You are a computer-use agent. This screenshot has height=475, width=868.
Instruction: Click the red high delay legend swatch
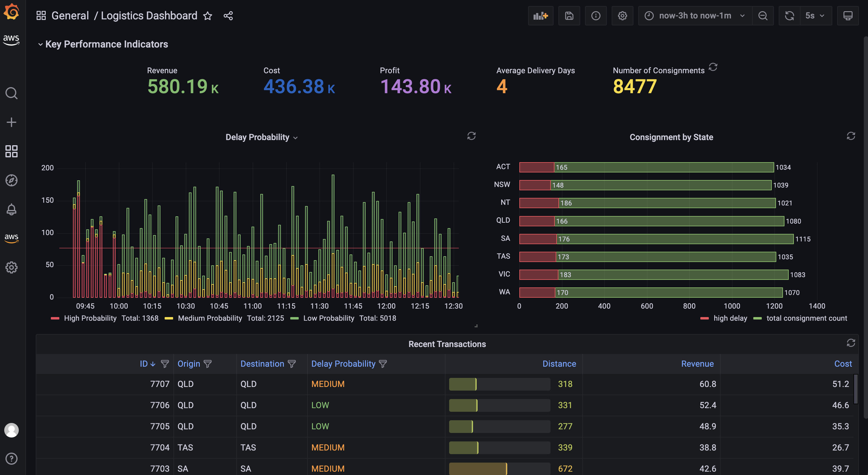704,318
